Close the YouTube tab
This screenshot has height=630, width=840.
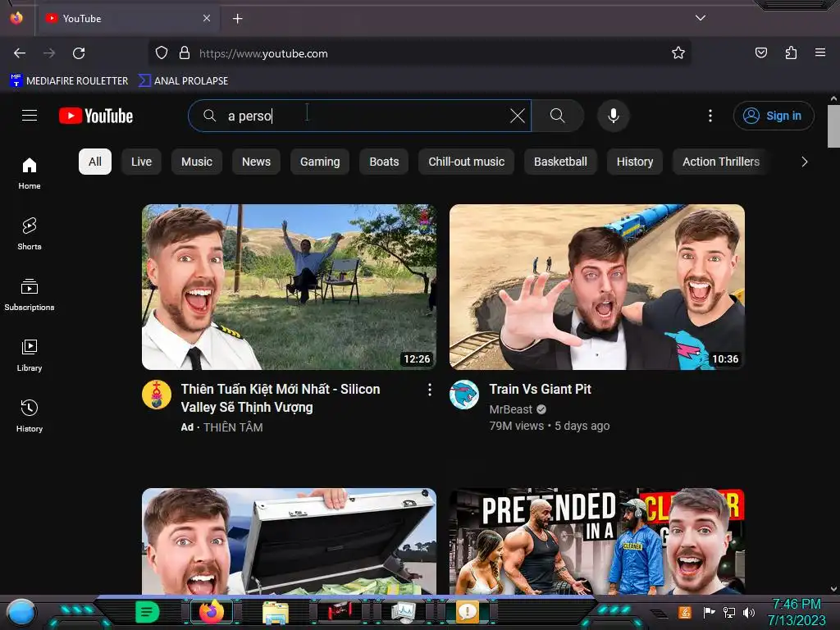(207, 18)
